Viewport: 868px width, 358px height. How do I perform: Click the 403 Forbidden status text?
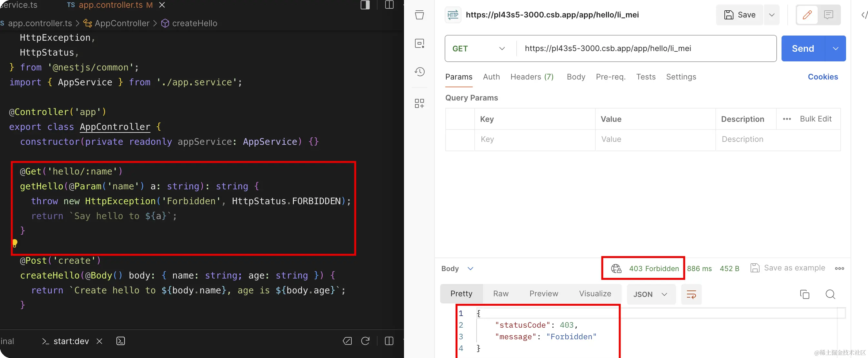click(654, 268)
